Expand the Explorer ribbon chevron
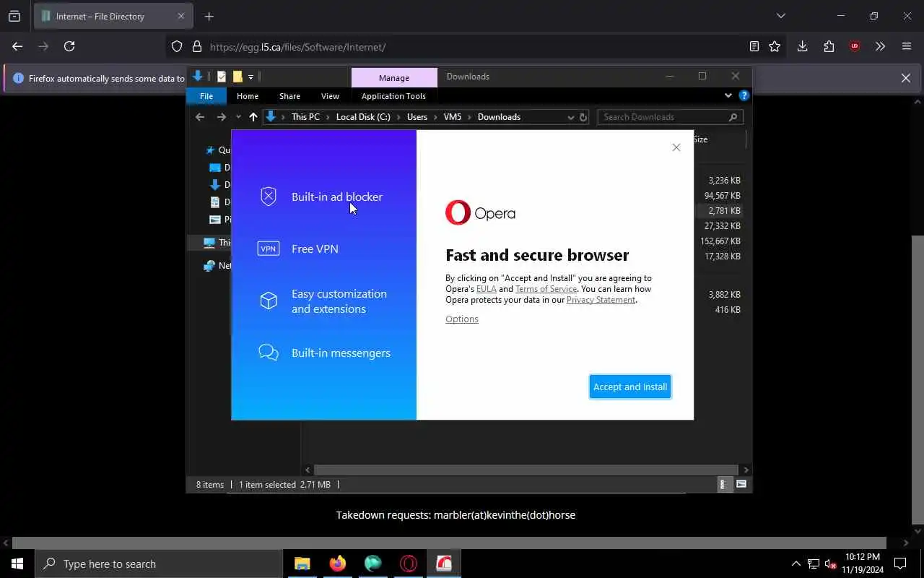Image resolution: width=924 pixels, height=578 pixels. [x=728, y=95]
